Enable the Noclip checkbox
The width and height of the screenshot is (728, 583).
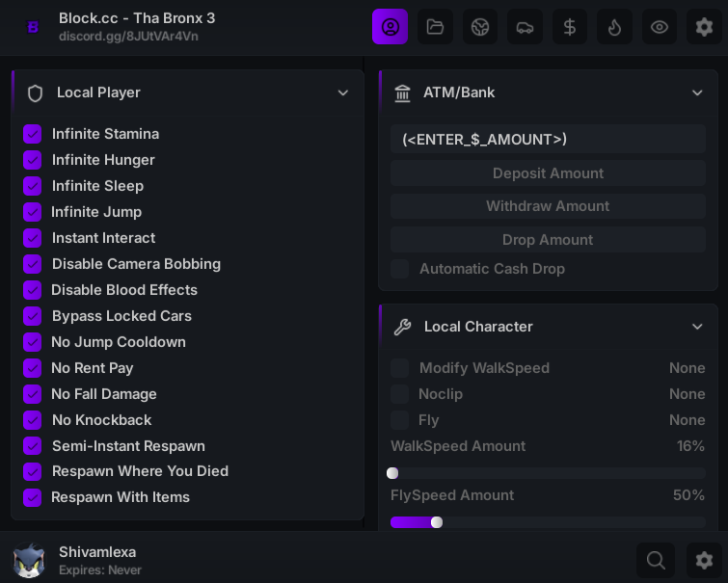coord(400,394)
